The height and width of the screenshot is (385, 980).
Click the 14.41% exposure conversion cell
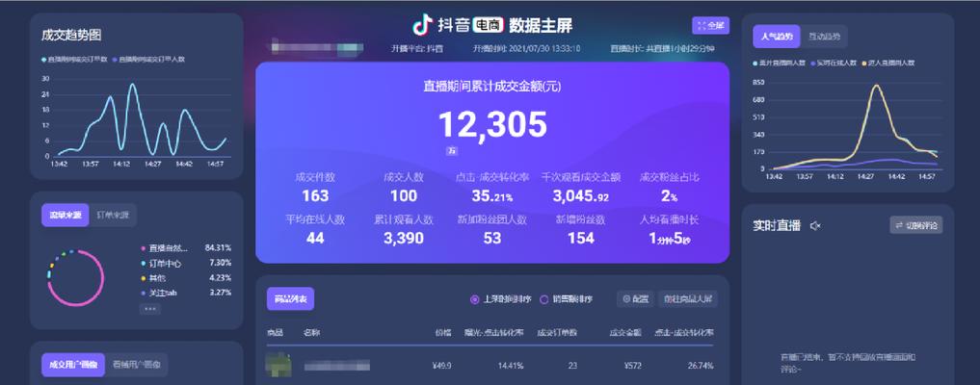point(512,366)
